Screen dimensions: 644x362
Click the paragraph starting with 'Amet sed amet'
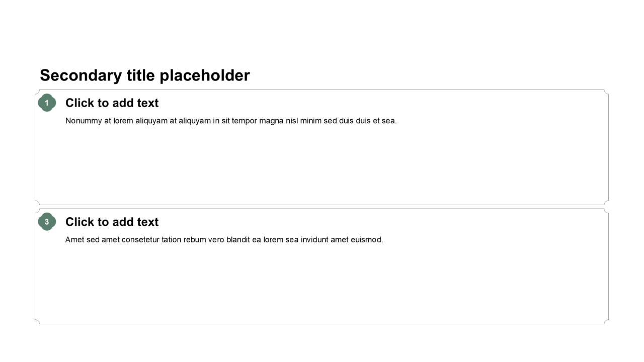click(224, 240)
